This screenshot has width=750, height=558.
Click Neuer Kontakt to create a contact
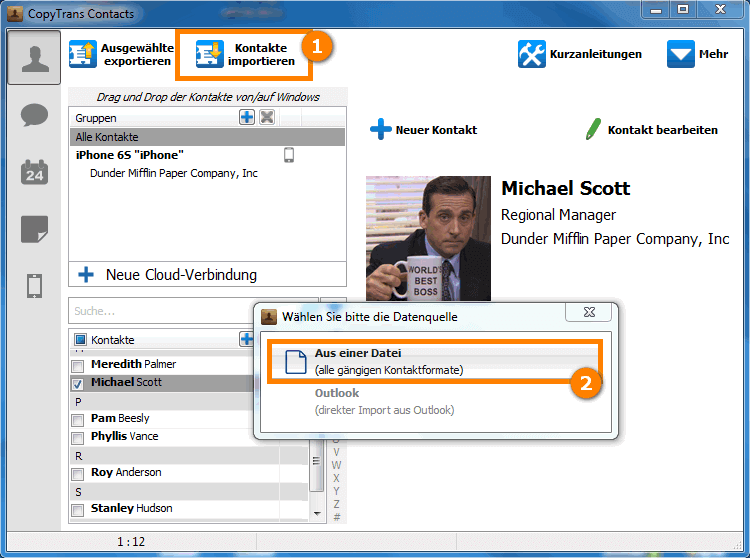423,130
